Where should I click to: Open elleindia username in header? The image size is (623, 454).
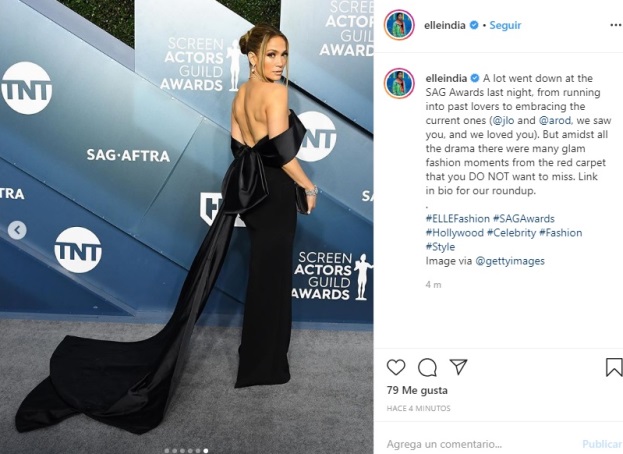point(445,25)
